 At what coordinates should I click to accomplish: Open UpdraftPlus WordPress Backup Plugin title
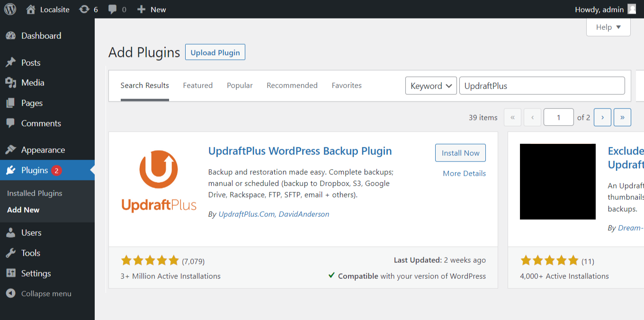pyautogui.click(x=300, y=151)
